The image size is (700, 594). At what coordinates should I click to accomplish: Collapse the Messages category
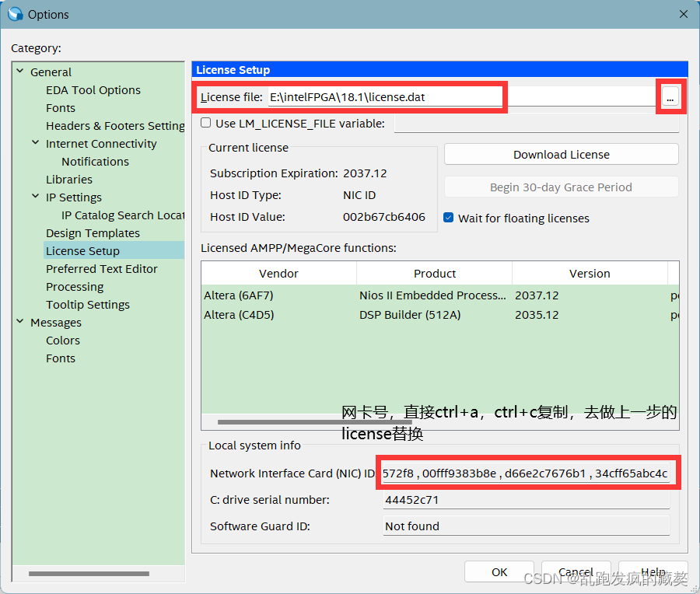(x=19, y=322)
